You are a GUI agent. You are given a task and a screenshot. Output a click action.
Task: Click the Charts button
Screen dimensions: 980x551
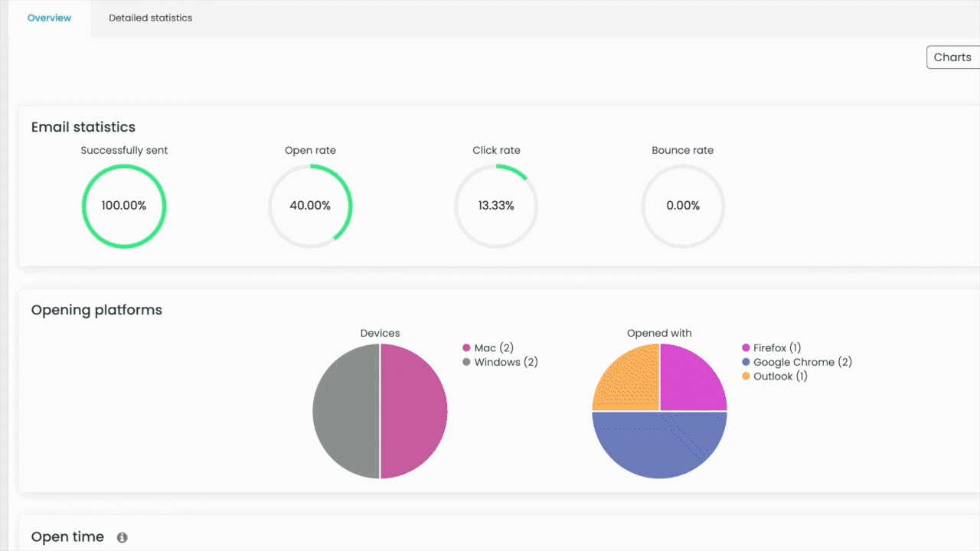point(952,57)
